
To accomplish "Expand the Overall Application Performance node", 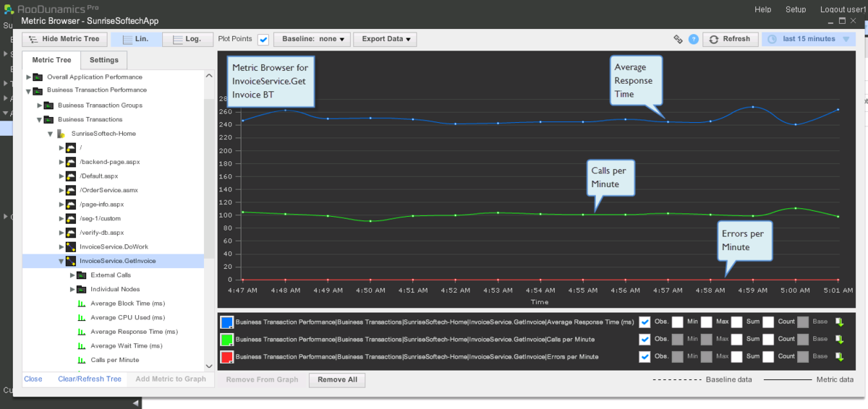I will pyautogui.click(x=28, y=77).
